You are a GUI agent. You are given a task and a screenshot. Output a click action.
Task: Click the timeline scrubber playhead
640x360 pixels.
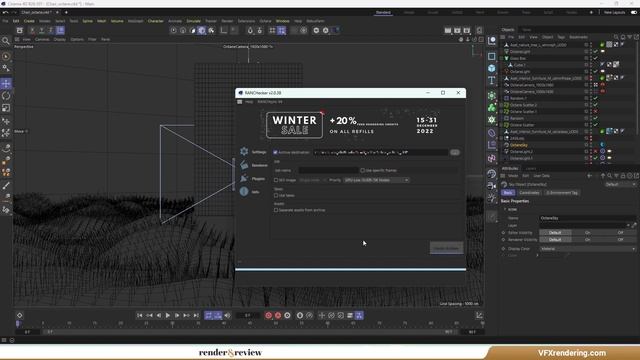[18, 324]
